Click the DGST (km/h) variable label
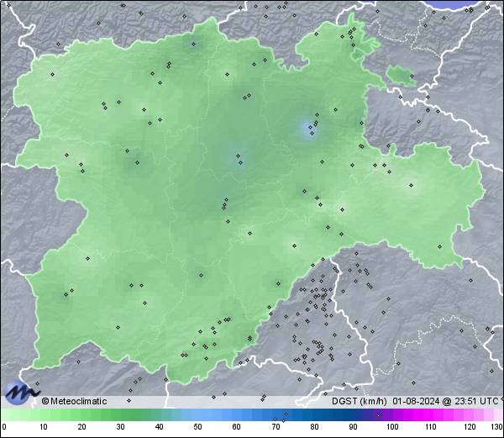The width and height of the screenshot is (504, 438). (359, 401)
